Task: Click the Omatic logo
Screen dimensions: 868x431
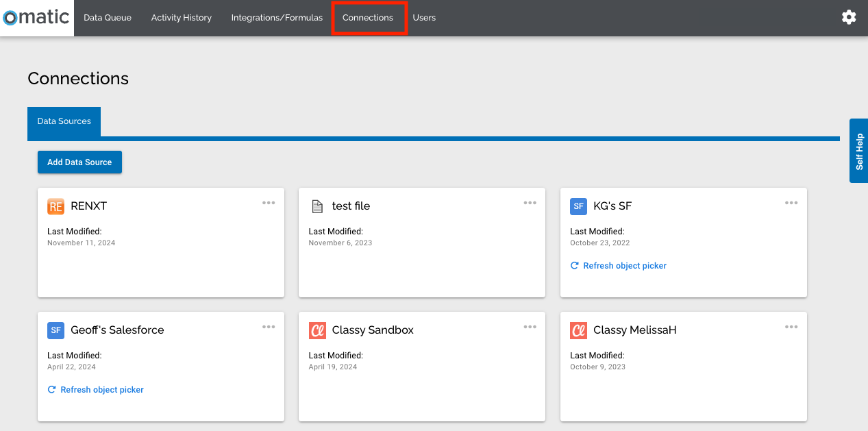Action: tap(37, 18)
